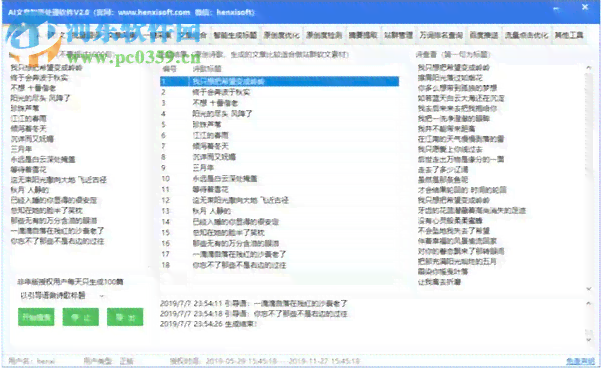Switch to the 原创度优化 tab
This screenshot has width=601, height=368.
coord(281,35)
